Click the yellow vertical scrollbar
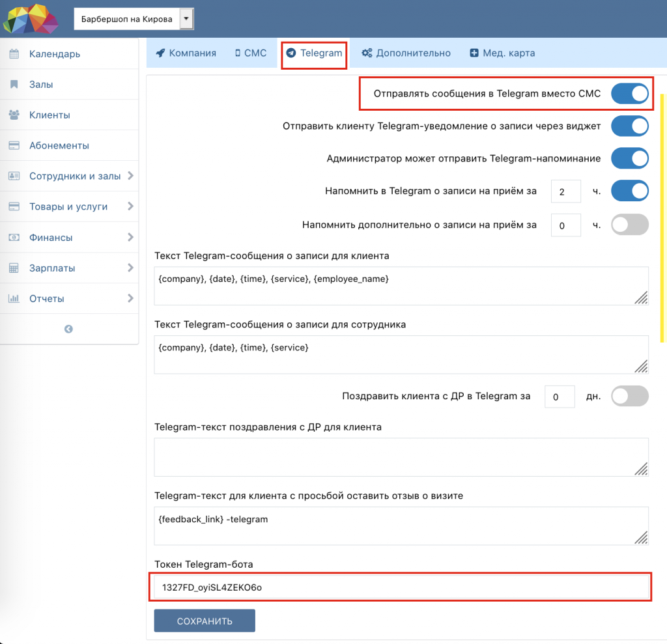This screenshot has height=644, width=667. (662, 218)
